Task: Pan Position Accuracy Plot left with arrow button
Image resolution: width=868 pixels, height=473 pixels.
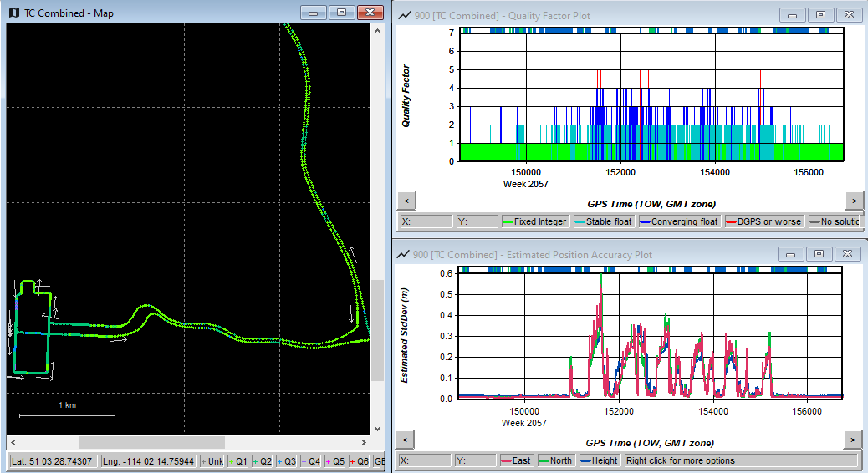Action: [405, 440]
